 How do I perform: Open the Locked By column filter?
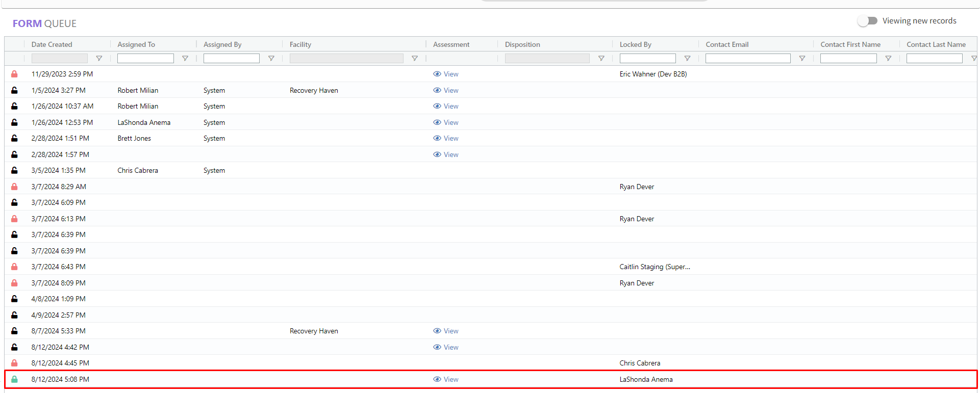coord(687,59)
